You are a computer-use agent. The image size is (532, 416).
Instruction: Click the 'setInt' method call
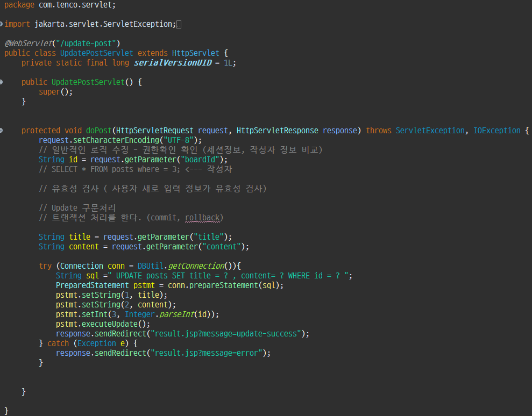pos(95,314)
